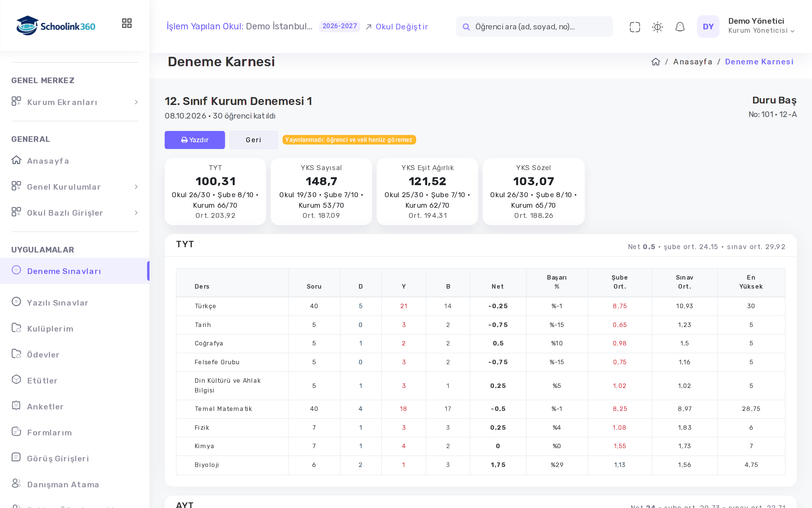This screenshot has height=508, width=812.
Task: Expand the Genel Kurulumlar chevron
Action: pos(136,187)
